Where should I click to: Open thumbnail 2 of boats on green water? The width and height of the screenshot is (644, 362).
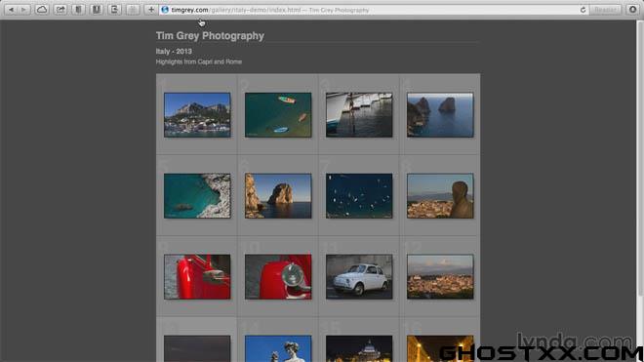pyautogui.click(x=278, y=114)
